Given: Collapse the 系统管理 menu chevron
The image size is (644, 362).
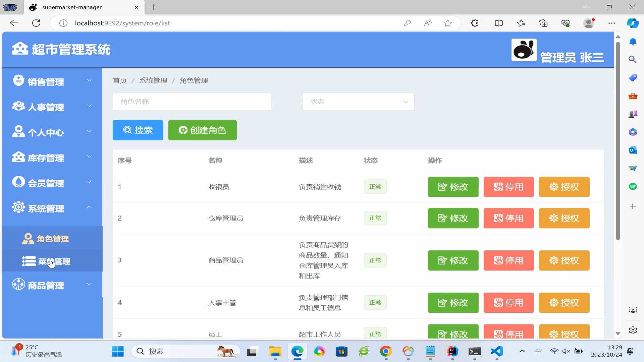Looking at the screenshot, I should point(89,207).
